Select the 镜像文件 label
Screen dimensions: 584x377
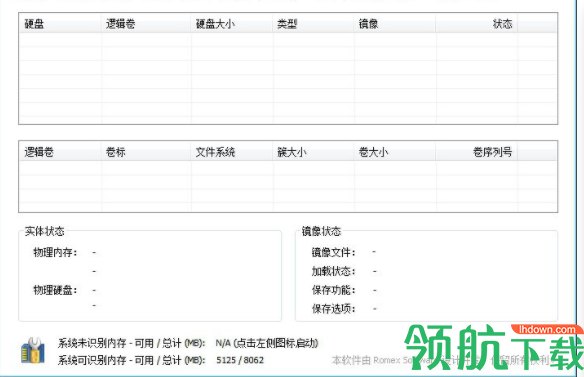tap(333, 253)
